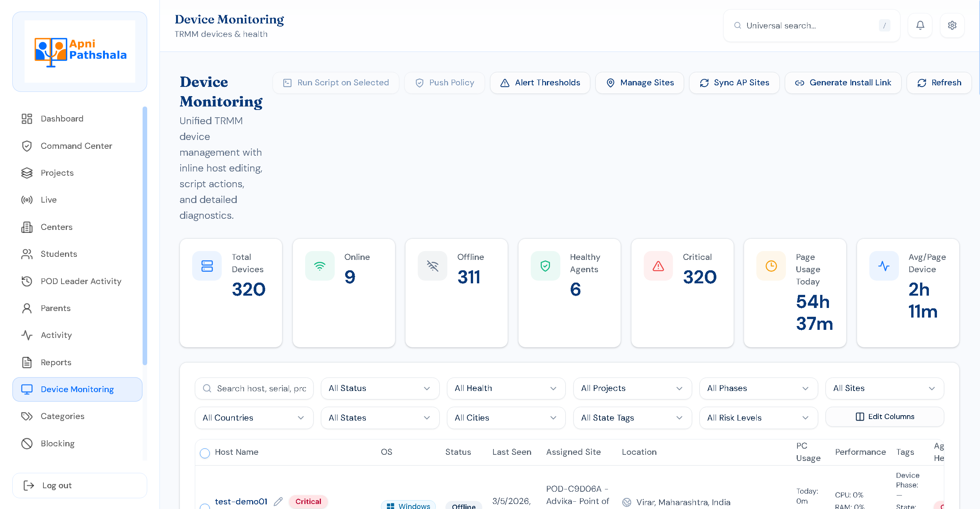Open POD Leader Activity menu item
980x509 pixels.
81,281
